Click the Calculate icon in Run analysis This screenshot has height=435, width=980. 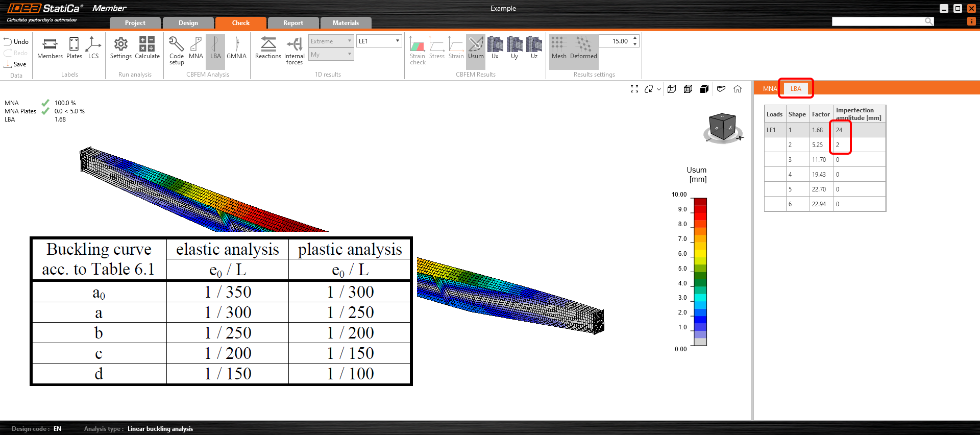pyautogui.click(x=147, y=47)
